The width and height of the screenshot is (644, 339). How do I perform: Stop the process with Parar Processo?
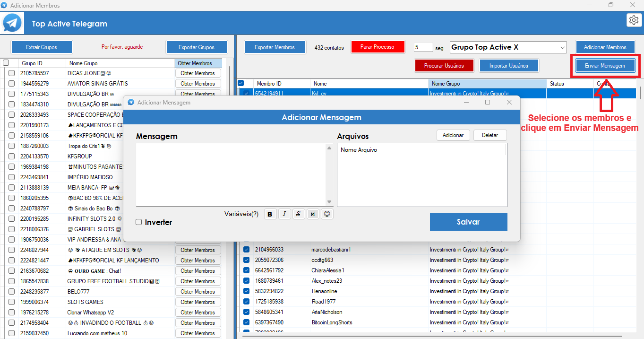[379, 47]
